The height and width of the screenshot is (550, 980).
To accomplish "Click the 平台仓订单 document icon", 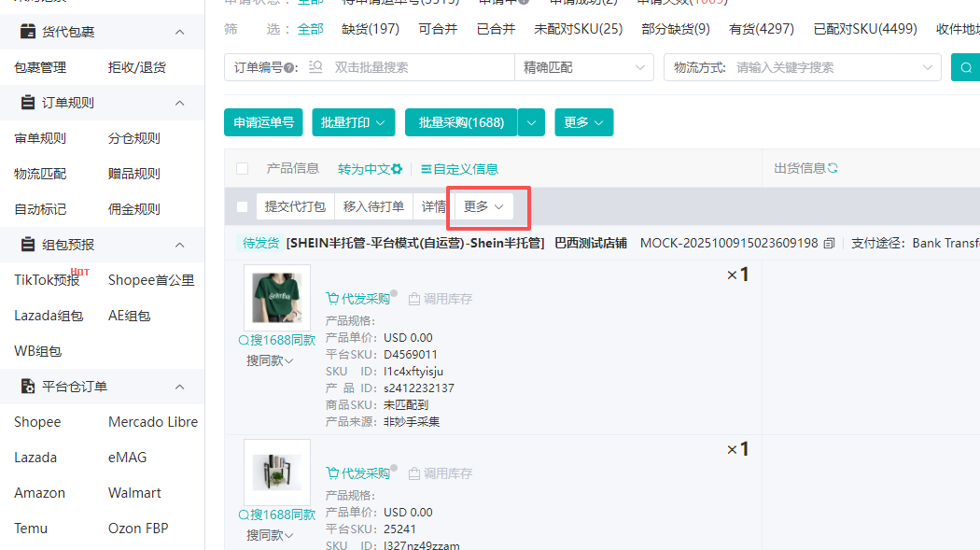I will pyautogui.click(x=27, y=387).
